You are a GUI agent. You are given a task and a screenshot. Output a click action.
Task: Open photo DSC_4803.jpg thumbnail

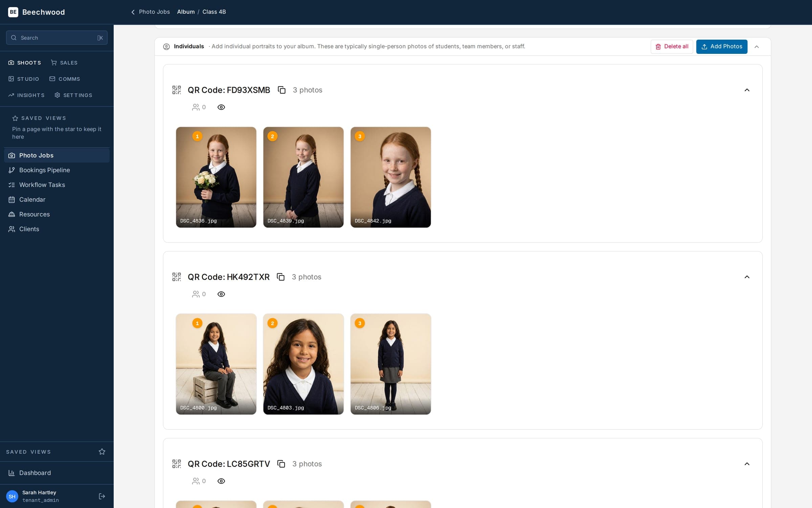click(303, 364)
